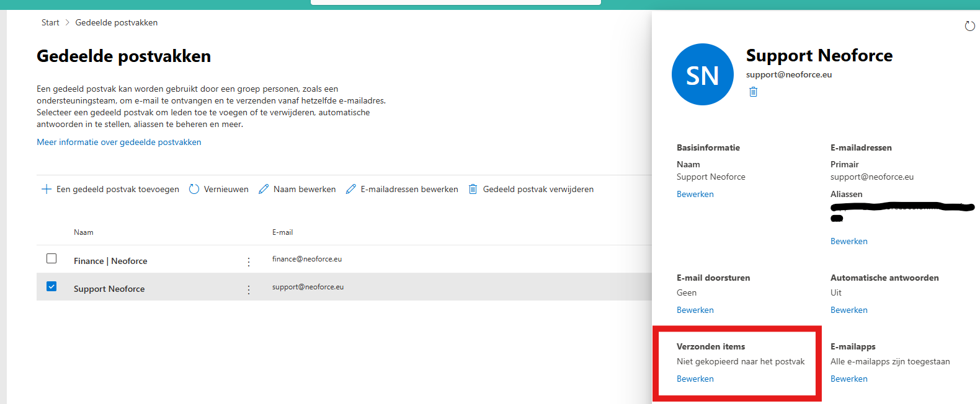
Task: Click support@neoforce.eu in the table row
Action: tap(308, 287)
